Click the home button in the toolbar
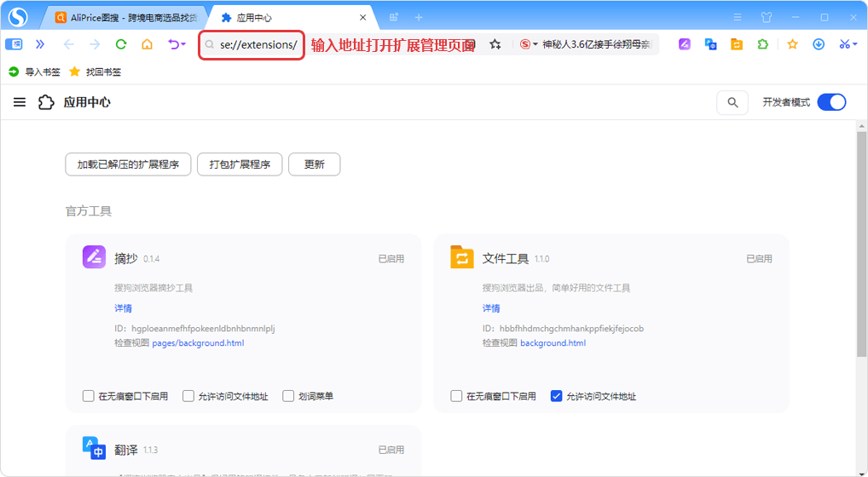Image resolution: width=868 pixels, height=477 pixels. [x=147, y=44]
